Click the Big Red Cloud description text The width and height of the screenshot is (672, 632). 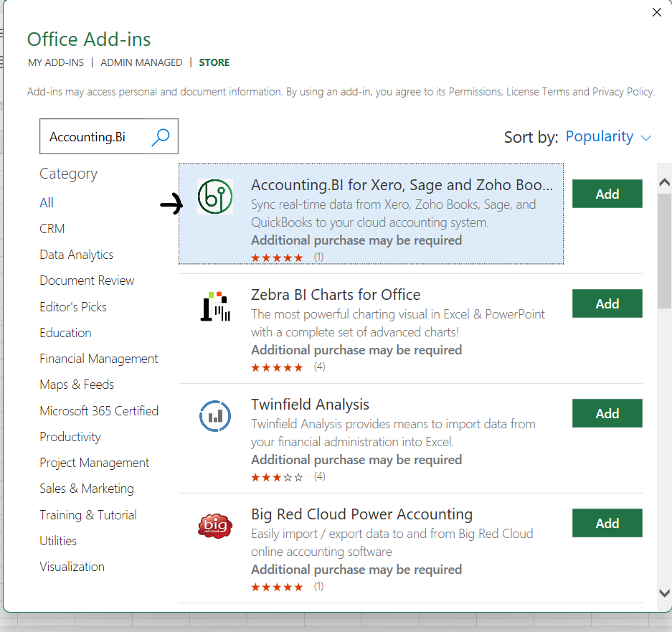click(392, 543)
